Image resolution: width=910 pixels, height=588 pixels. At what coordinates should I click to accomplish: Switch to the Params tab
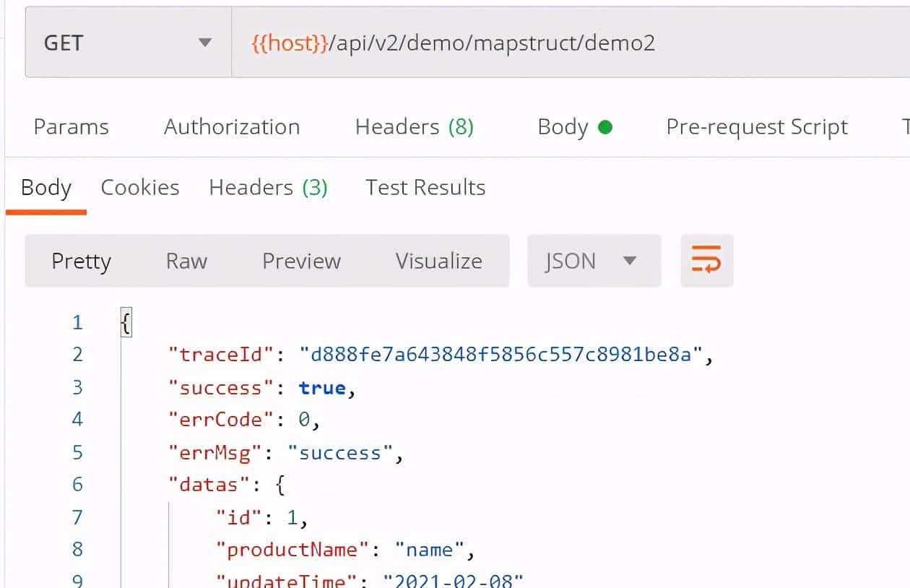[71, 126]
